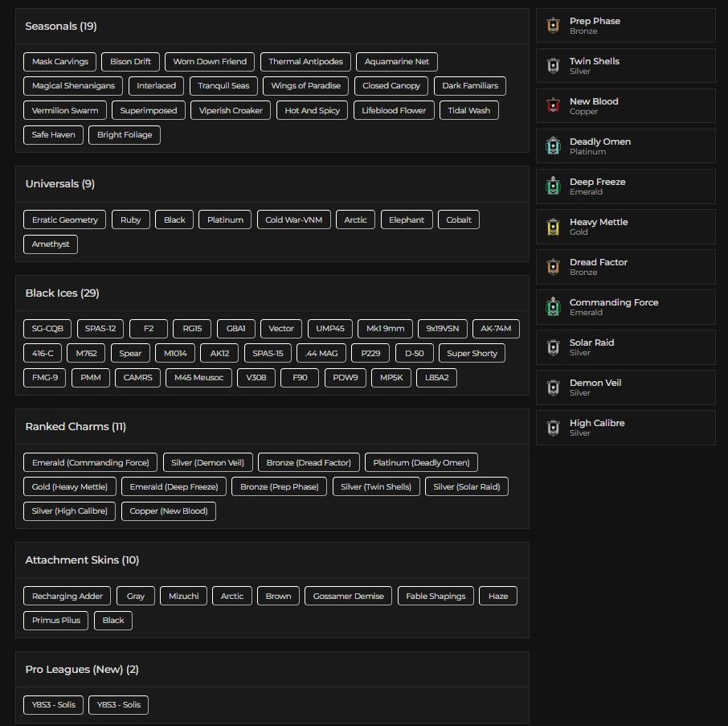Select the Mizuchi attachment skin tag
The image size is (728, 726).
pos(183,596)
